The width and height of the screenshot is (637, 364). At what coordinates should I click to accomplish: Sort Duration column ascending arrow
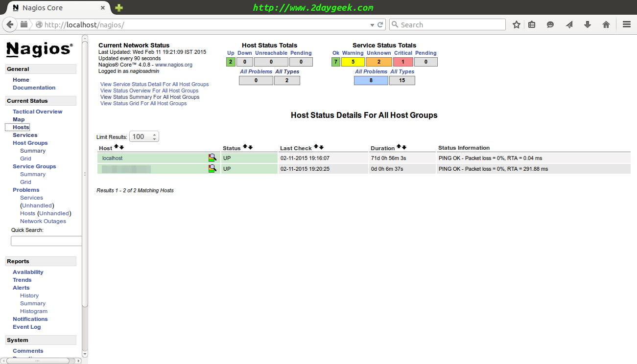[399, 147]
